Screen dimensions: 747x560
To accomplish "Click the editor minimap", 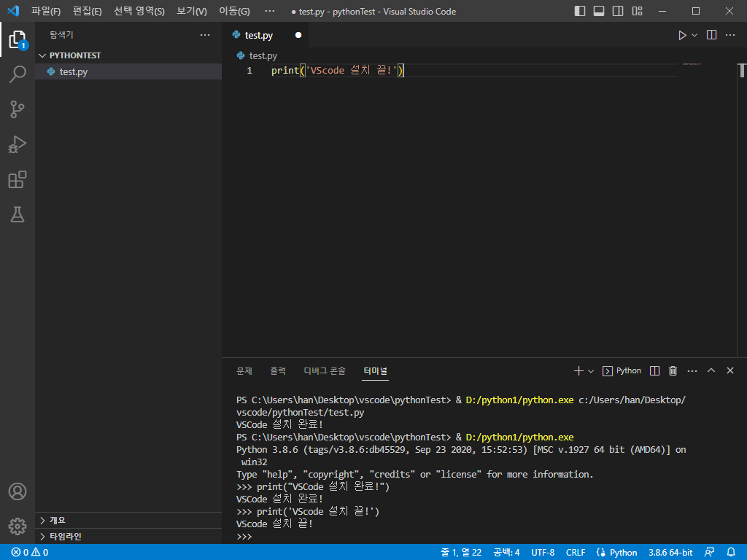I will (x=692, y=64).
